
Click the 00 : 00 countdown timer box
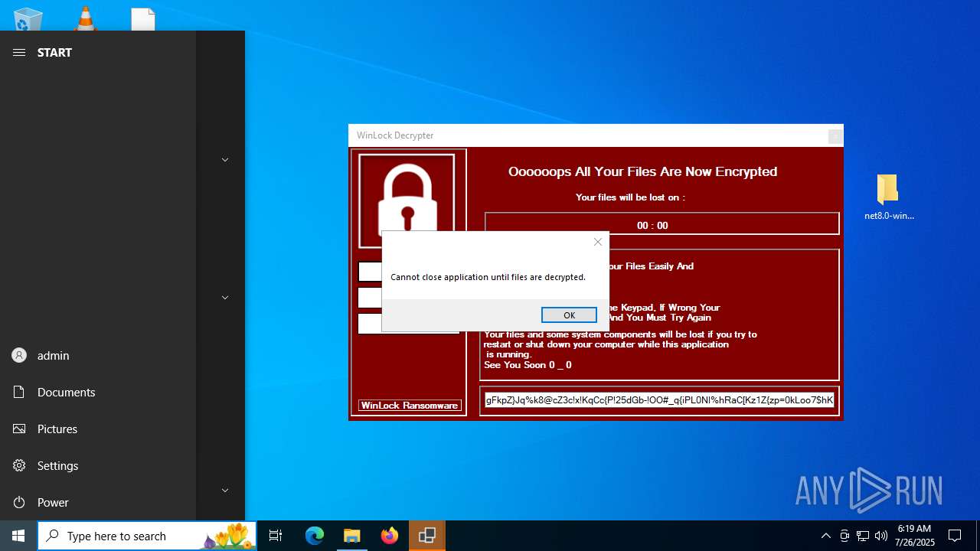[661, 223]
